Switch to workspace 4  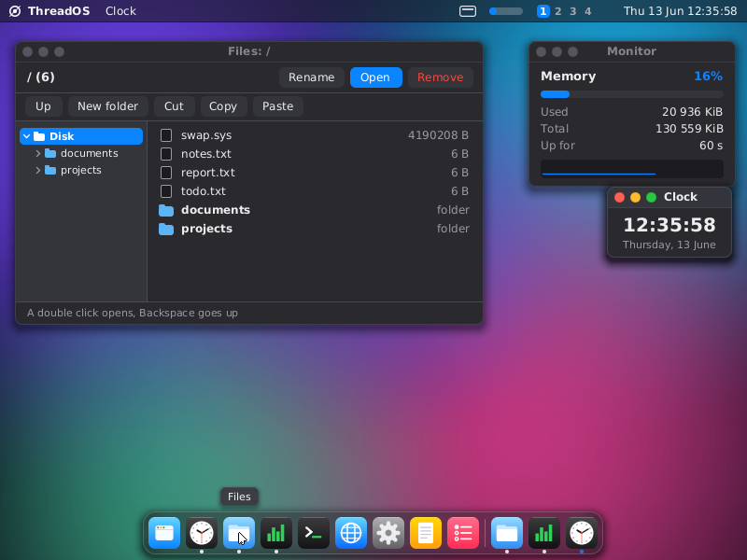(588, 11)
